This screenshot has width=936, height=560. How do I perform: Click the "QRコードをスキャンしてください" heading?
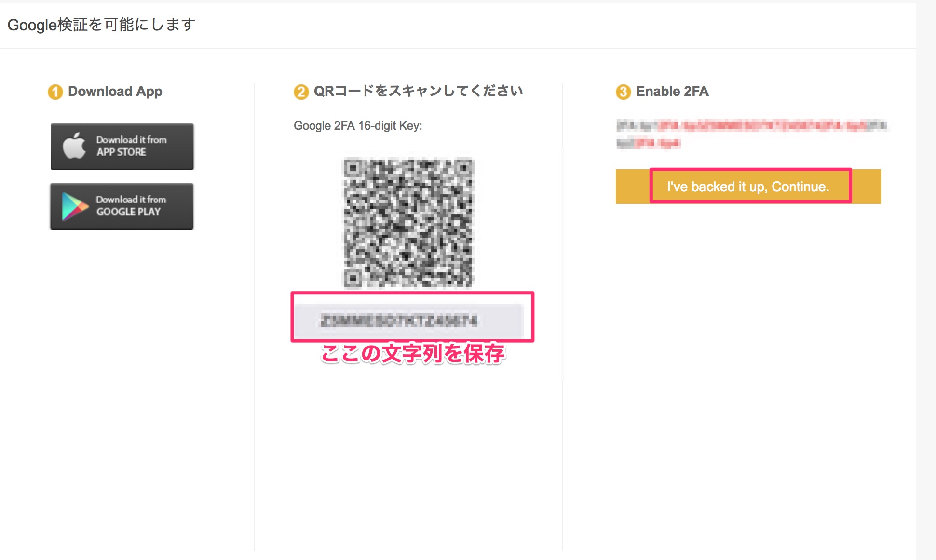coord(418,91)
